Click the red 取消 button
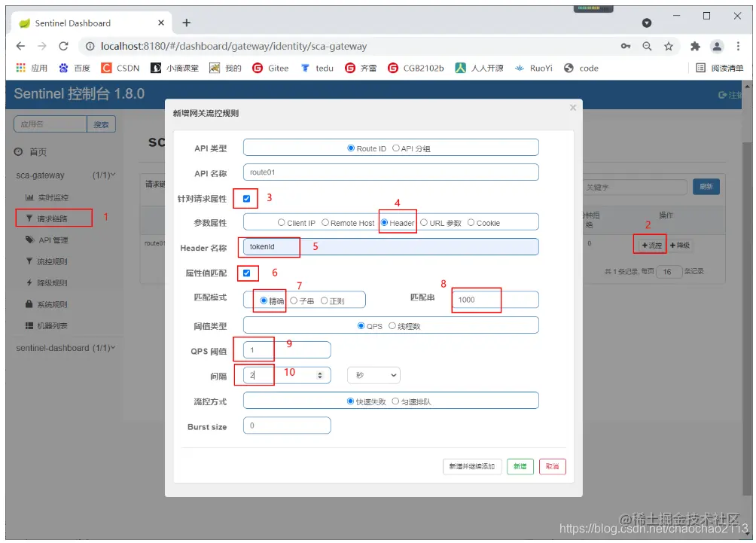The height and width of the screenshot is (543, 756). tap(552, 466)
